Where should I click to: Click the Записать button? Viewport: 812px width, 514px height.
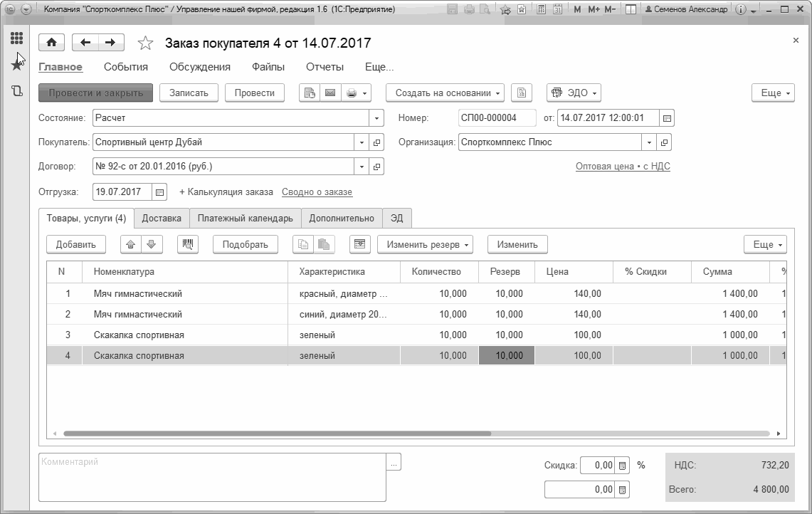coord(189,93)
